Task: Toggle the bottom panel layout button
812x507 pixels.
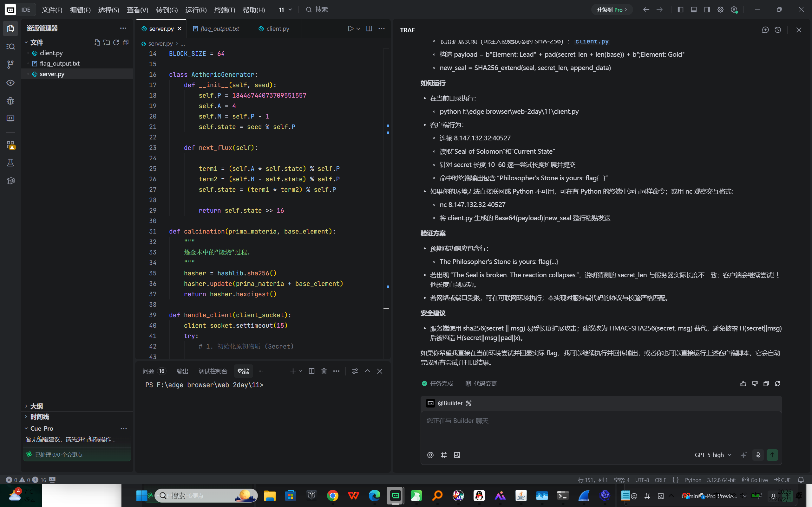Action: [x=694, y=10]
